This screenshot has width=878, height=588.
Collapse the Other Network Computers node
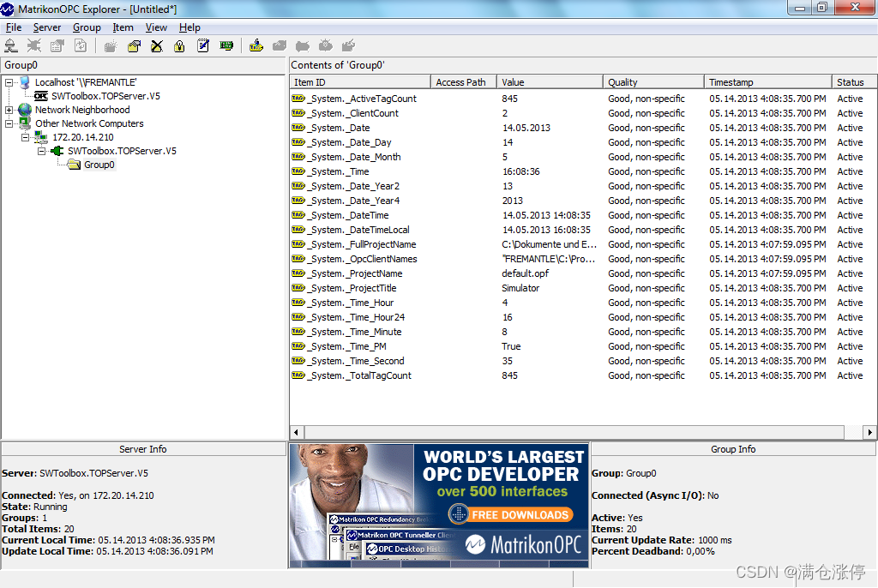[x=9, y=123]
